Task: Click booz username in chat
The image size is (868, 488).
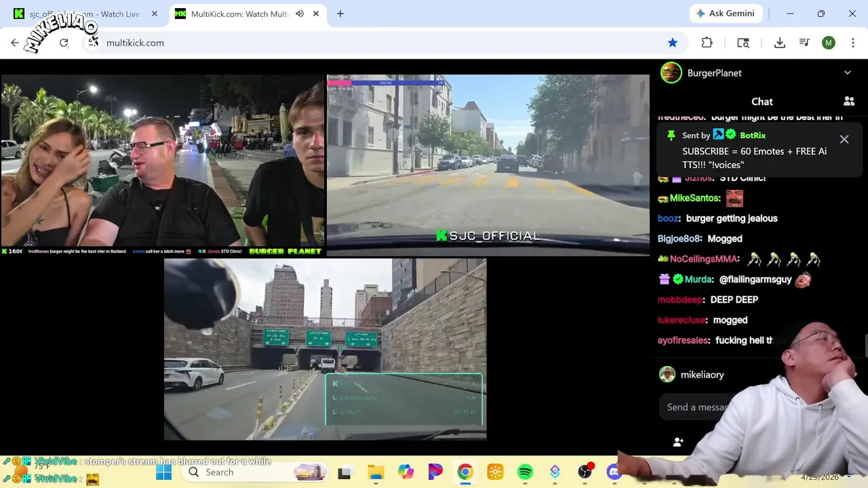Action: (669, 218)
